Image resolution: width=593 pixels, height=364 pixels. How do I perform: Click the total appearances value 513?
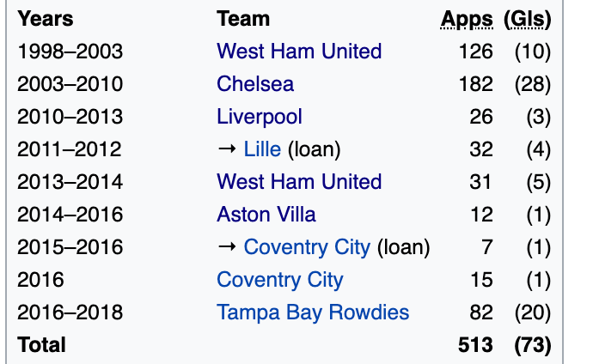pos(475,345)
